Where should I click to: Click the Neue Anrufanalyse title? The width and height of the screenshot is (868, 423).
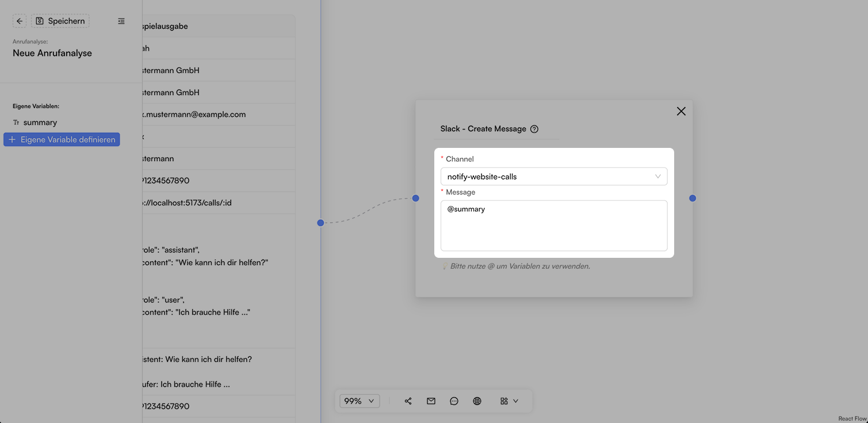point(52,53)
